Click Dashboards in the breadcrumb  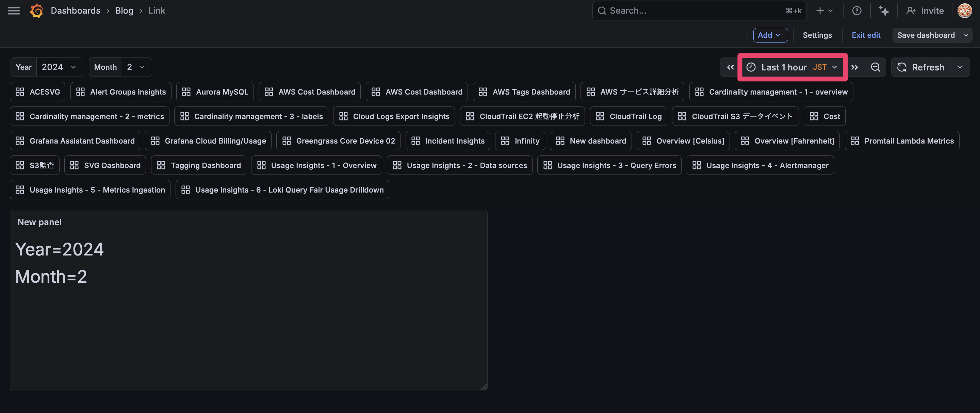tap(75, 11)
